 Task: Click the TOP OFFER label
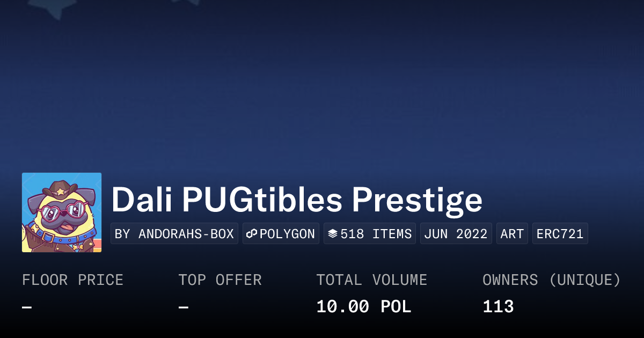point(220,280)
